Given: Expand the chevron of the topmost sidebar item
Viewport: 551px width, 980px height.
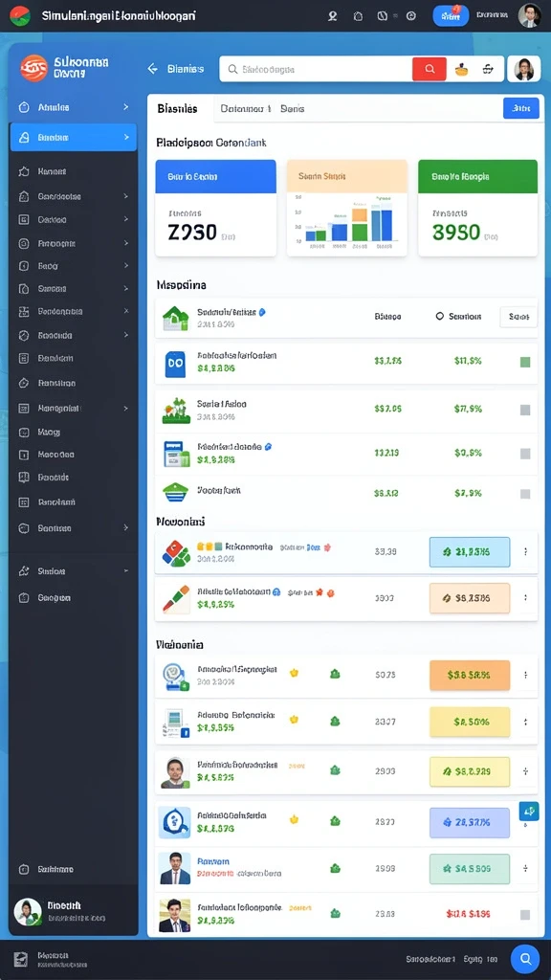Looking at the screenshot, I should (x=125, y=107).
